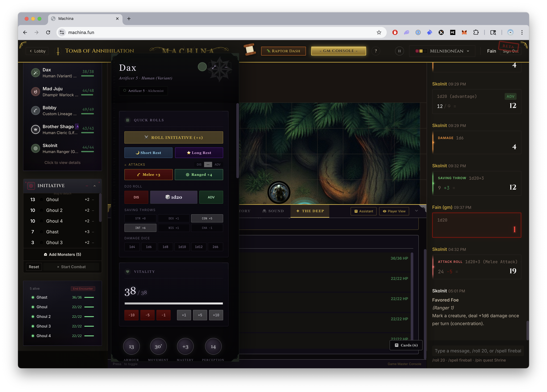Reload the page in the browser
This screenshot has height=392, width=547.
(x=48, y=32)
